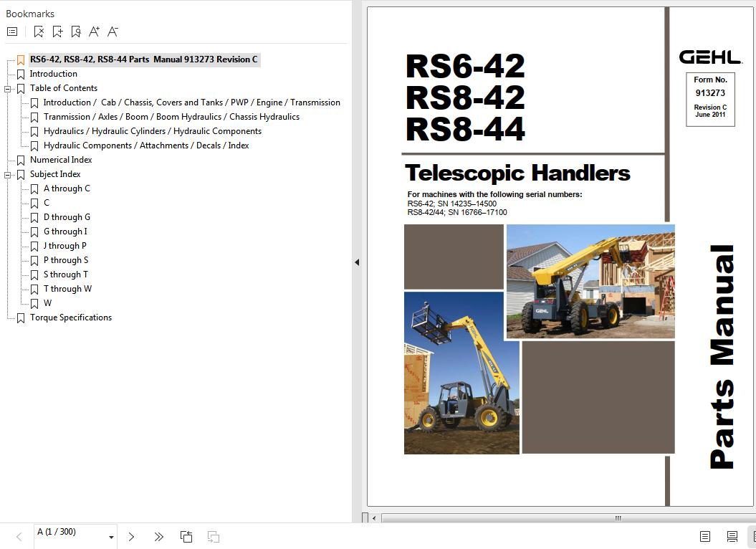Increase bookmark text size
The width and height of the screenshot is (756, 549).
(94, 32)
